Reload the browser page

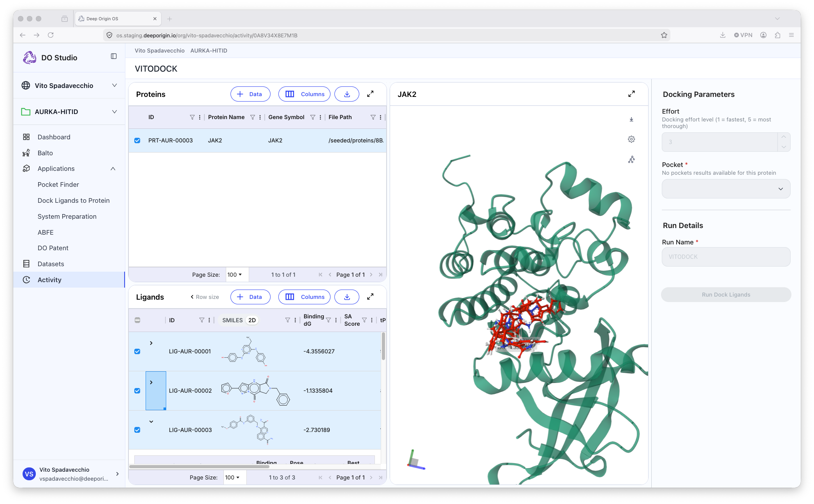click(x=51, y=35)
